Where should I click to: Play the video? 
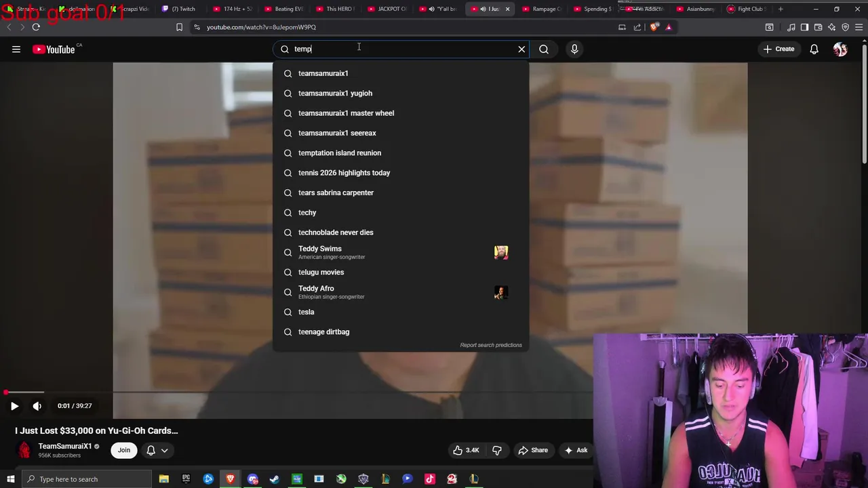[14, 406]
